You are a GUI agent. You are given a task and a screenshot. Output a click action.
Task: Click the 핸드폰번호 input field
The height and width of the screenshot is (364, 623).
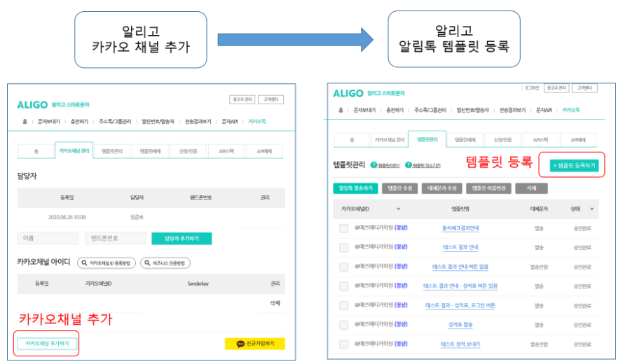(x=114, y=239)
